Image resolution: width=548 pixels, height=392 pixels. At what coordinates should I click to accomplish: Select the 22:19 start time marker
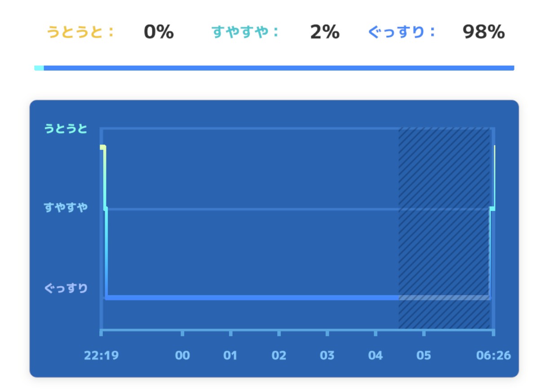[101, 356]
